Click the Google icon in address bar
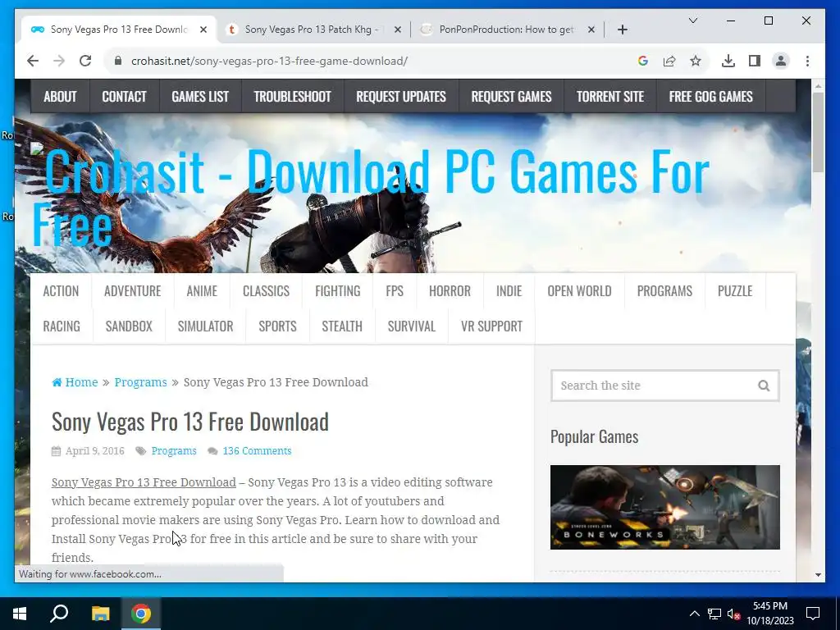Viewport: 840px width, 630px height. [x=643, y=61]
